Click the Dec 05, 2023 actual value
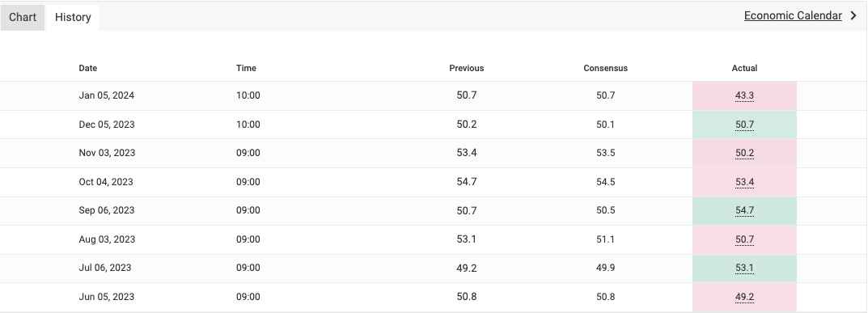Viewport: 868px width, 313px height. (744, 125)
